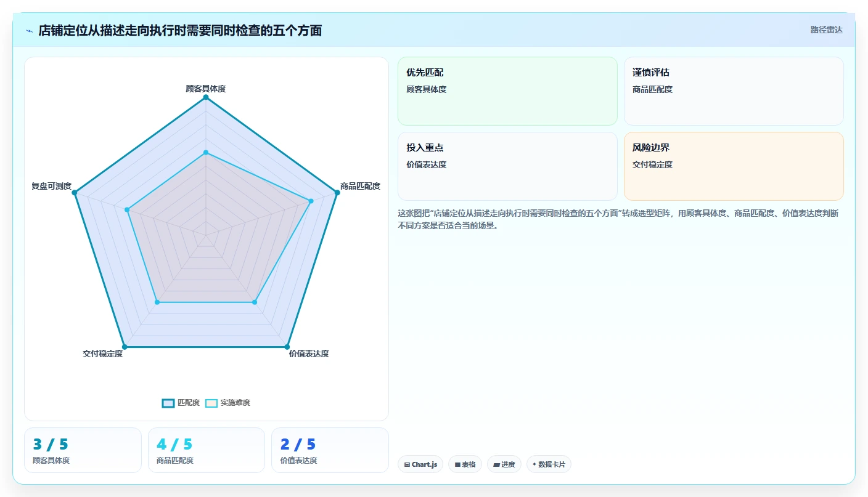This screenshot has width=868, height=497.
Task: Click the outer data point at 商品匹配度
Action: click(337, 193)
